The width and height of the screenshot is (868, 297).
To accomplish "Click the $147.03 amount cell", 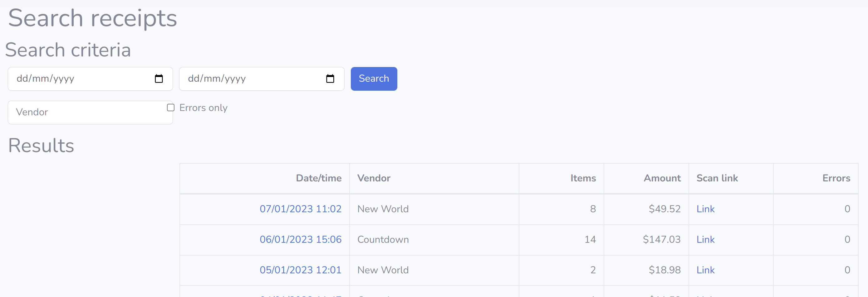I will pyautogui.click(x=646, y=239).
